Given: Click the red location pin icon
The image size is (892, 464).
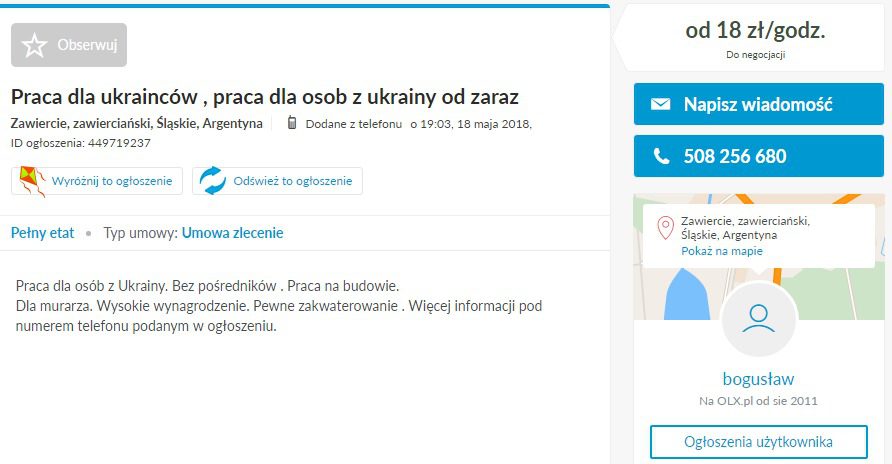Looking at the screenshot, I should click(665, 227).
